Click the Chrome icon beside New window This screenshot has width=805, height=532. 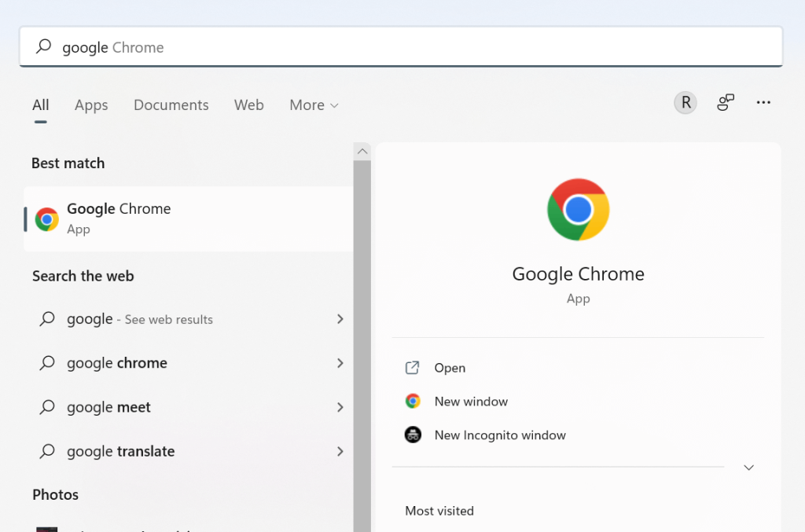413,402
